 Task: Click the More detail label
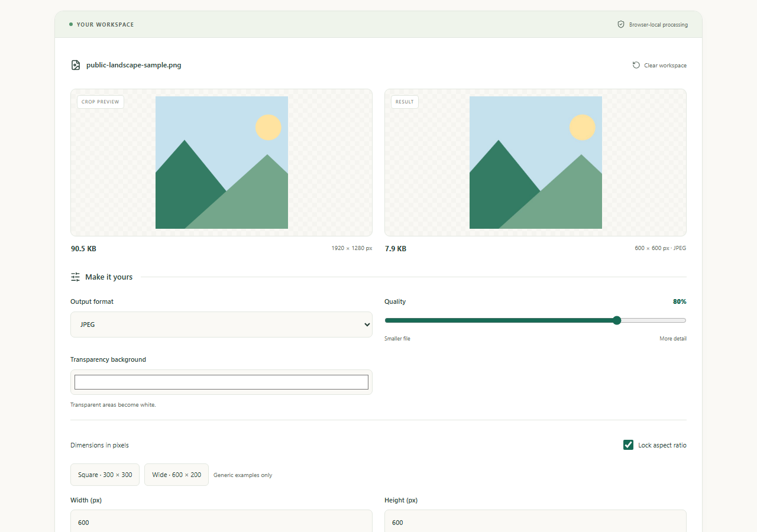673,339
